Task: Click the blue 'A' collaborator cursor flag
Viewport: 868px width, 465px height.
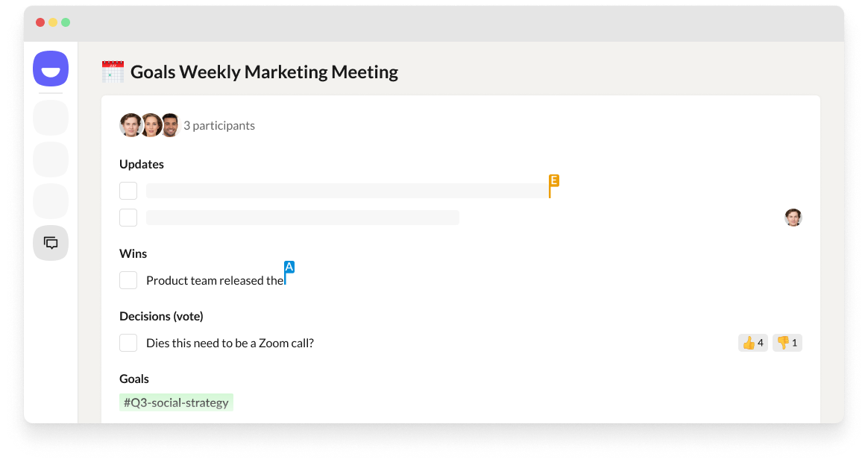Action: 289,267
